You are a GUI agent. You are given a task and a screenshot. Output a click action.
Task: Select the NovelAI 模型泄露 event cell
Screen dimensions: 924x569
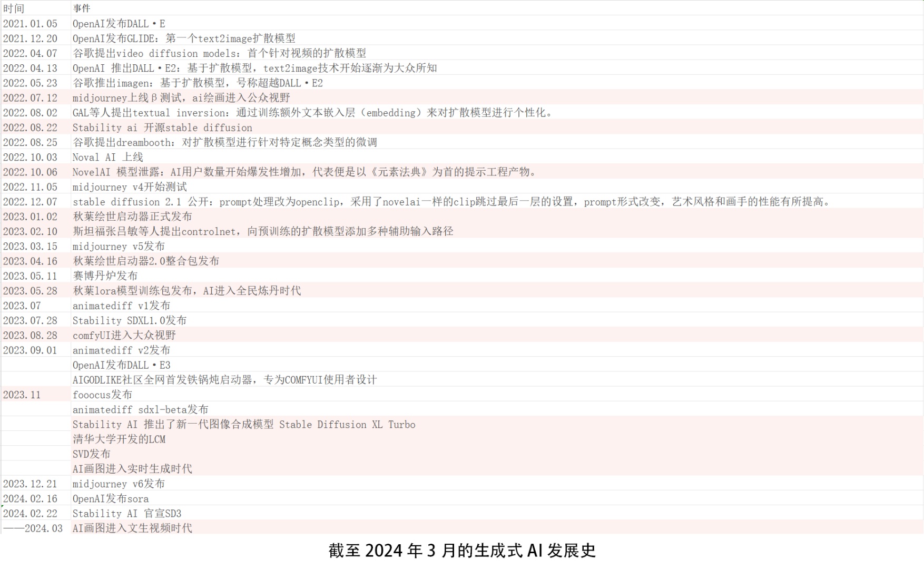click(x=497, y=171)
